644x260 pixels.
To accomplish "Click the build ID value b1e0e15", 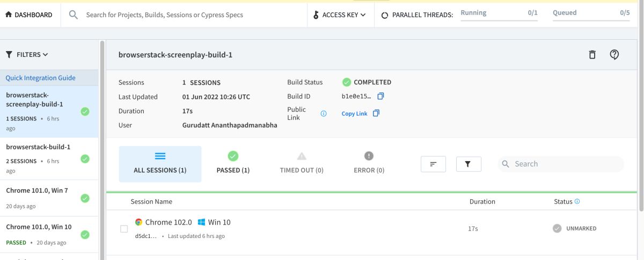I will point(356,97).
